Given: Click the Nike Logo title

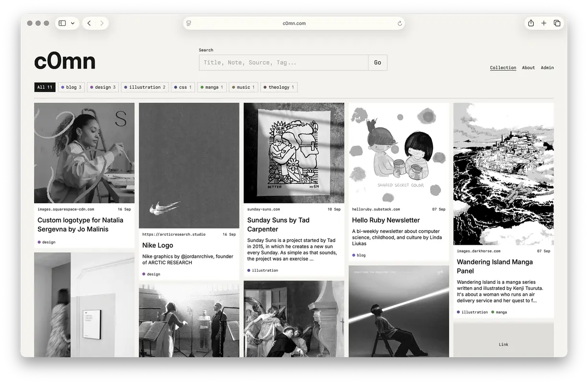Looking at the screenshot, I should point(157,245).
